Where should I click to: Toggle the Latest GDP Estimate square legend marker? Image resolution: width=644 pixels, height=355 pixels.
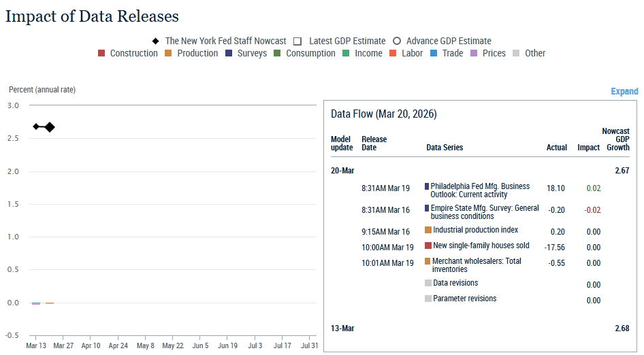pos(297,41)
